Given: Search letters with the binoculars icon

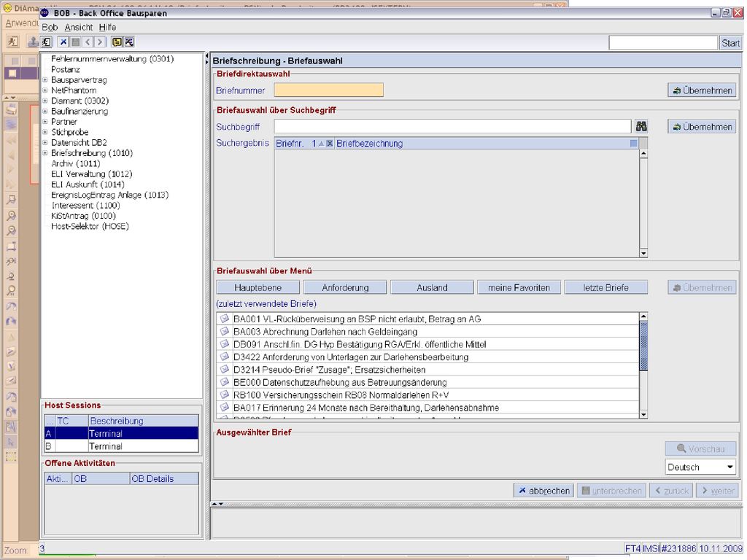Looking at the screenshot, I should click(x=641, y=126).
